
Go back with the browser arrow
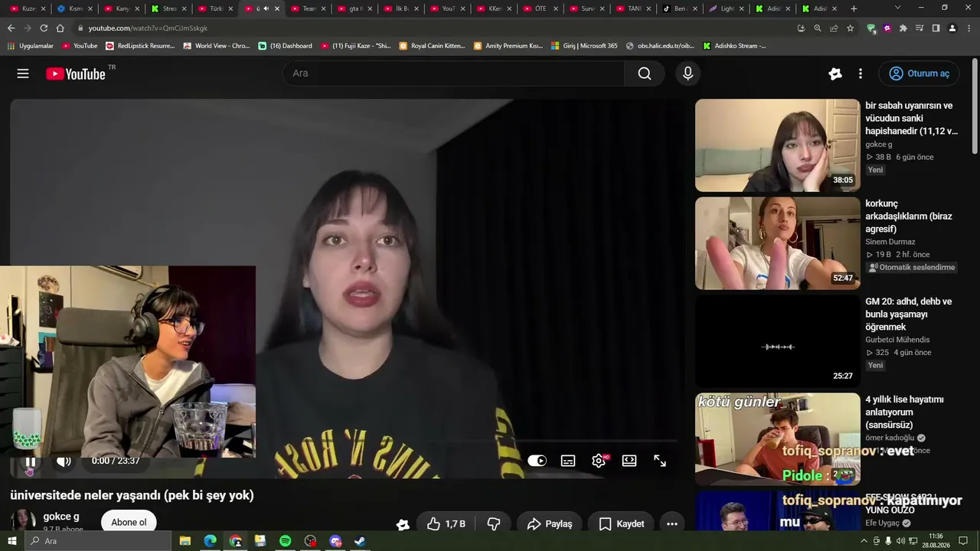point(11,28)
